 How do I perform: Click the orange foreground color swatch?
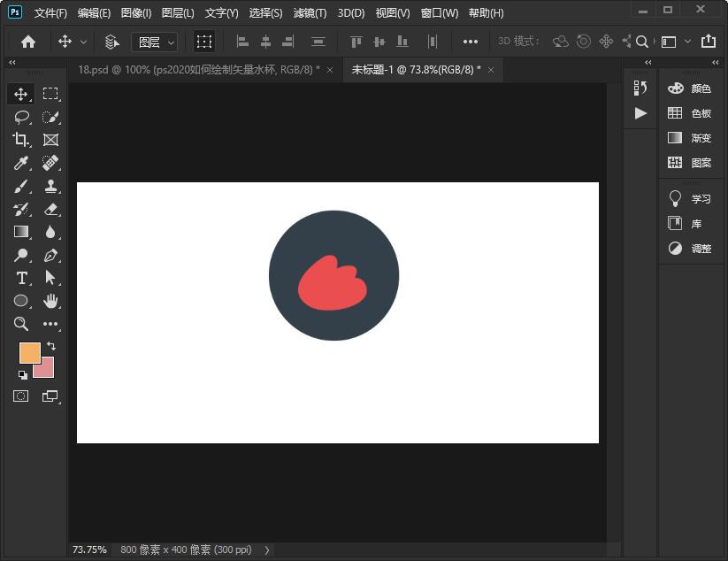[29, 352]
